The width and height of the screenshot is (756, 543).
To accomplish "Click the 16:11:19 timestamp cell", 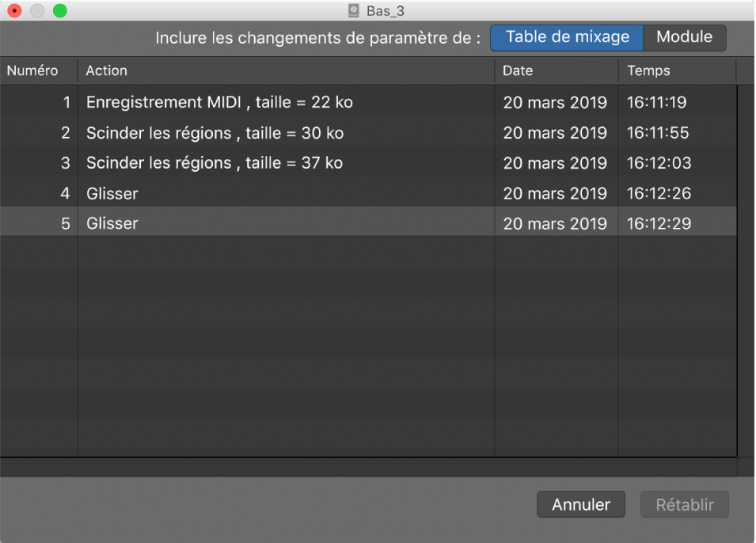I will pyautogui.click(x=666, y=102).
